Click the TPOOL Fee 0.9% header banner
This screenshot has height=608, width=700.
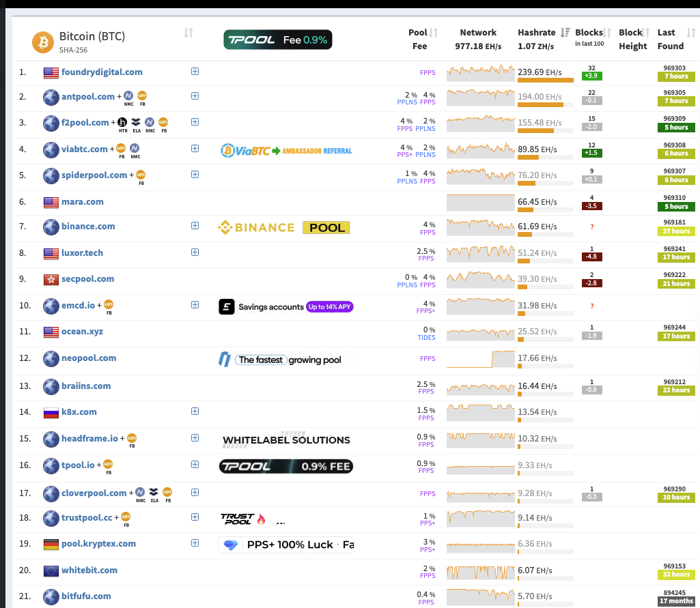click(278, 40)
